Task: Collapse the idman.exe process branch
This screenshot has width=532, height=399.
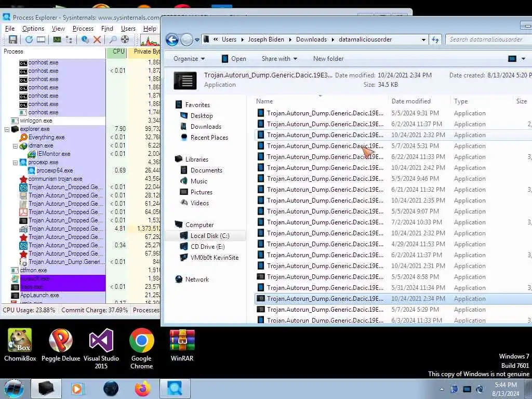Action: click(x=15, y=146)
